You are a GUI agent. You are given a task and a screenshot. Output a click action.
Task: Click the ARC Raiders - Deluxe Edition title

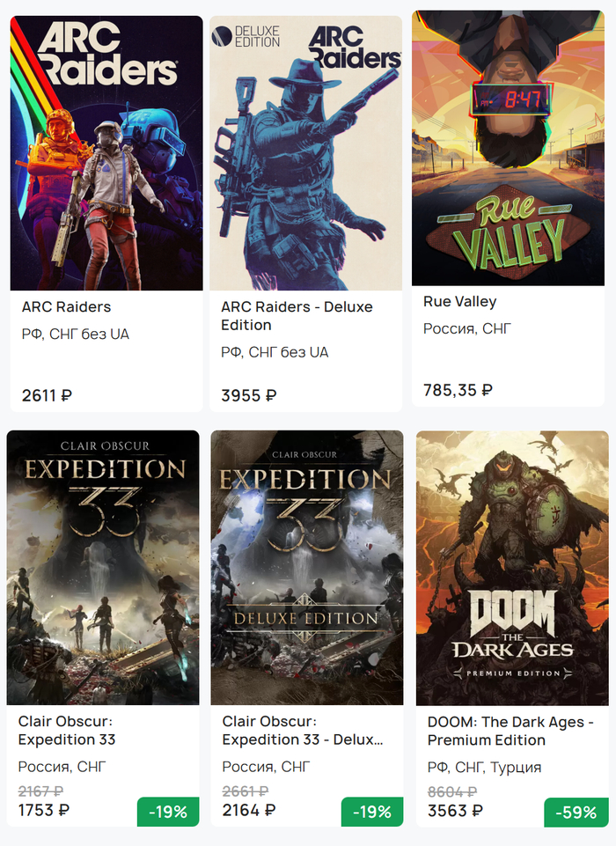pos(297,316)
